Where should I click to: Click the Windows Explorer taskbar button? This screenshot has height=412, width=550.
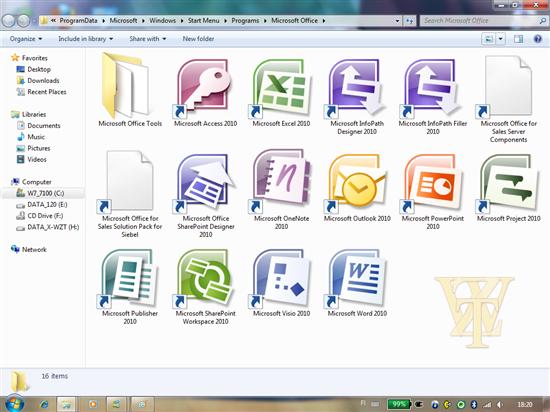tap(66, 404)
